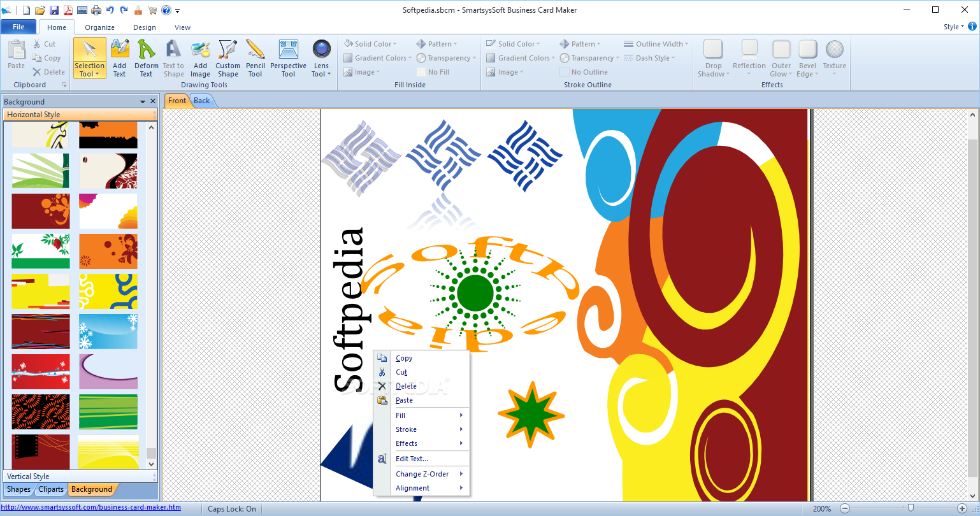Click the Cut scissors in ribbon
Screen dimensions: 980x516
point(45,44)
